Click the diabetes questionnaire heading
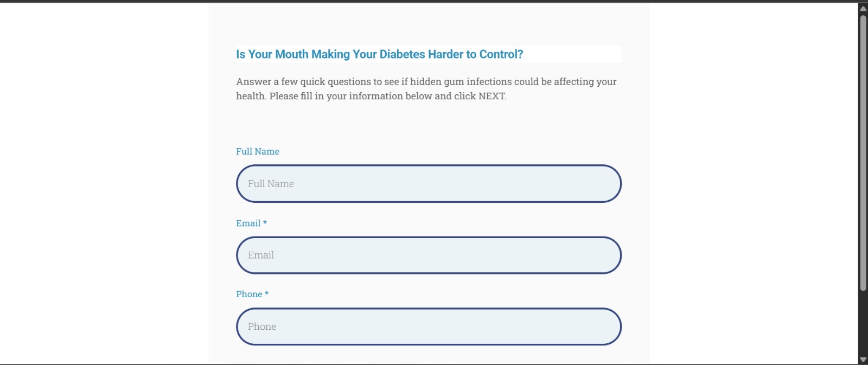The image size is (868, 365). tap(379, 54)
